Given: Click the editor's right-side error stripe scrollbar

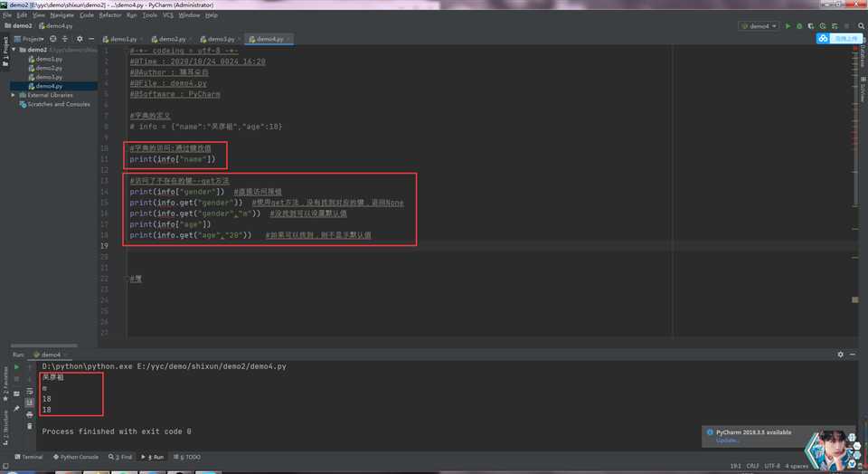Looking at the screenshot, I should [854, 191].
